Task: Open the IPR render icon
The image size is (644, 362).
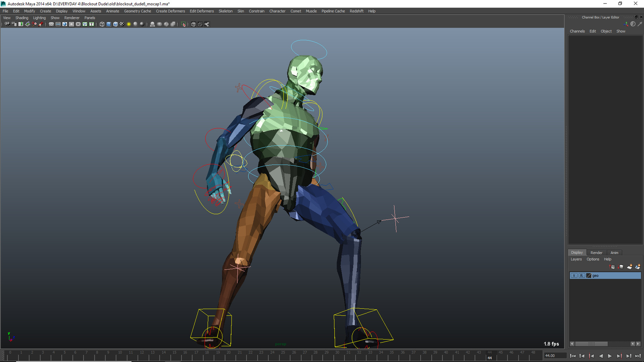Action: coord(71,24)
